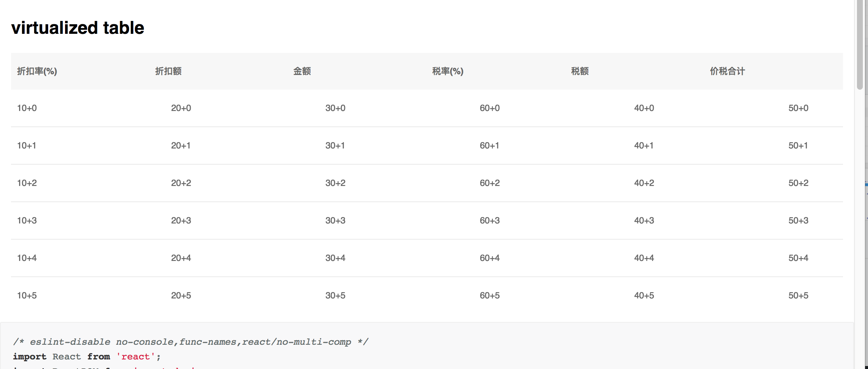Click cell 40+1
Screen dimensions: 868x369
pyautogui.click(x=644, y=146)
